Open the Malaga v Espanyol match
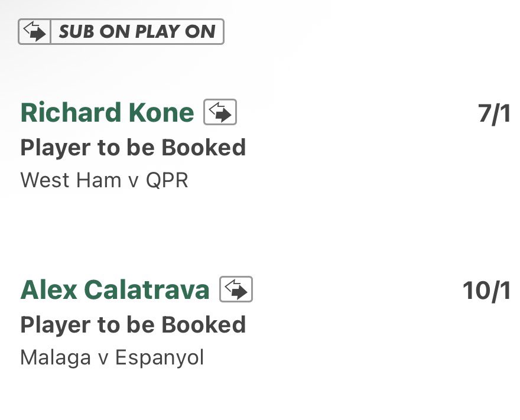 tap(112, 358)
